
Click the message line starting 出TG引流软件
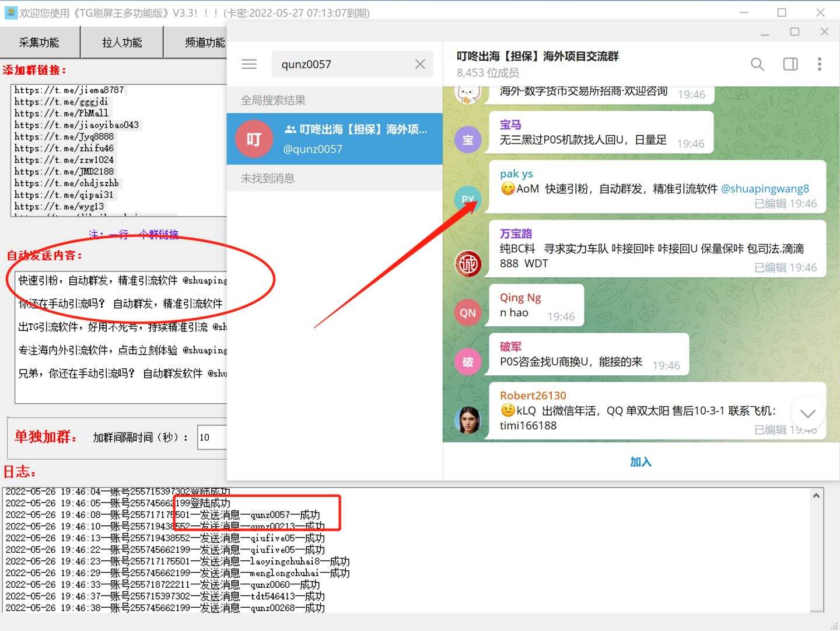click(122, 327)
